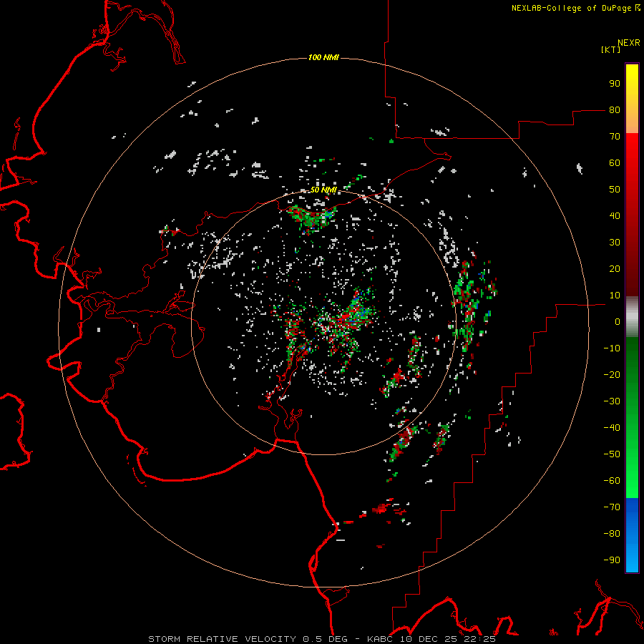Click the 30 value on velocity scale
This screenshot has width=644, height=644.
click(x=615, y=243)
